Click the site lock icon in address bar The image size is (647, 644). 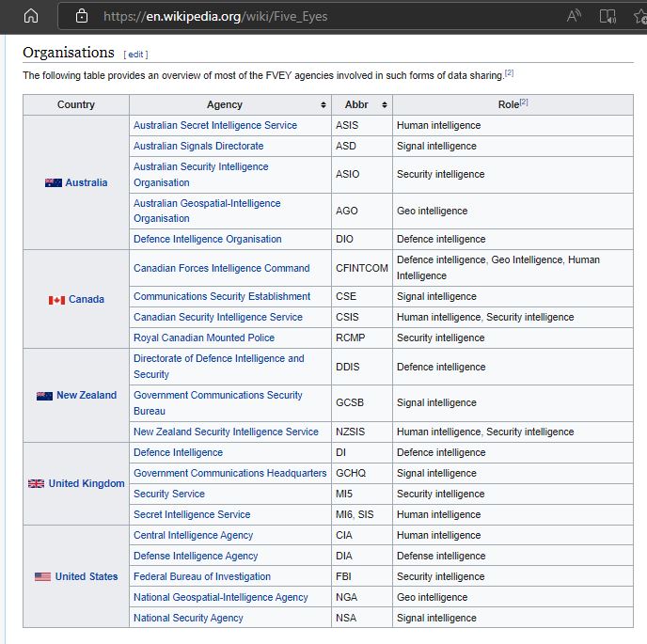point(82,16)
